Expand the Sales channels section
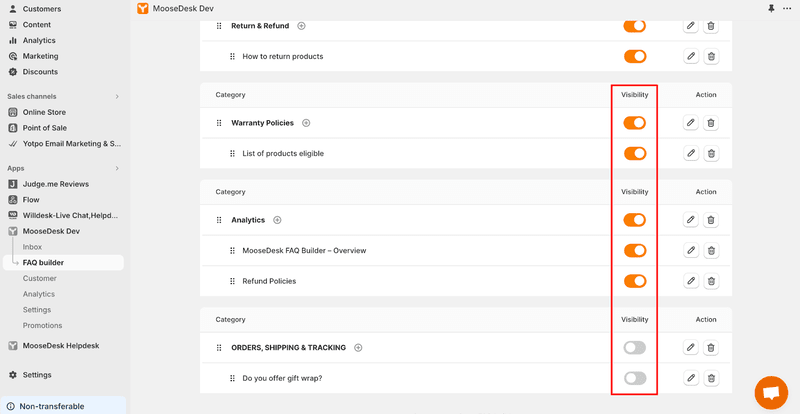 pyautogui.click(x=117, y=96)
